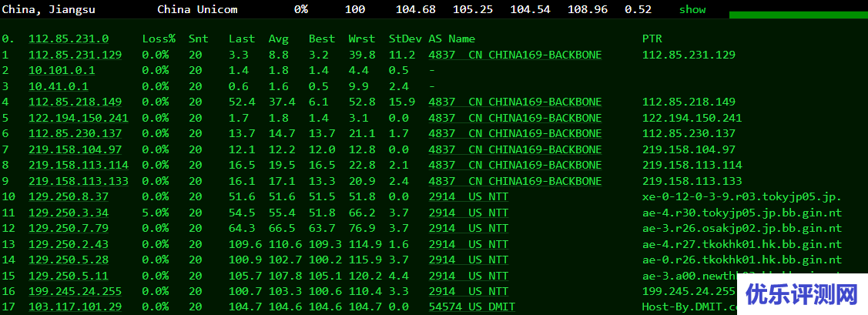This screenshot has width=868, height=315.
Task: Click the "Last" column header
Action: (x=242, y=39)
